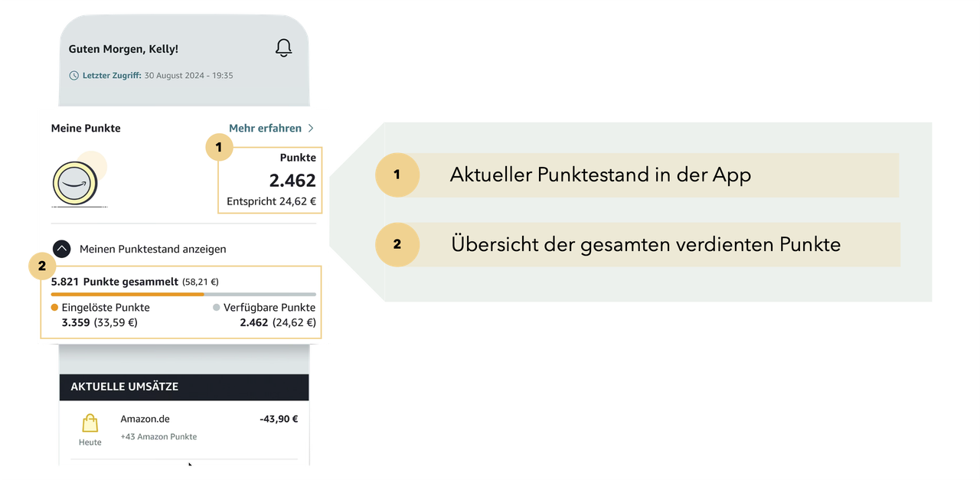Click the clock icon beside Letzter Zugriff
The height and width of the screenshot is (480, 980).
pos(74,76)
